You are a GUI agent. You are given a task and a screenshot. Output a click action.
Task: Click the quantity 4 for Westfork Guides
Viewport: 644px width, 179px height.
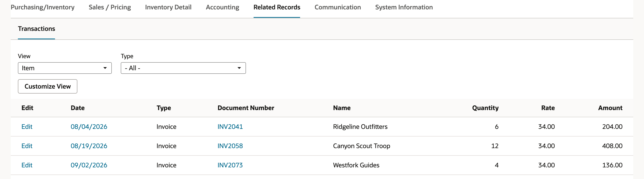coord(496,165)
